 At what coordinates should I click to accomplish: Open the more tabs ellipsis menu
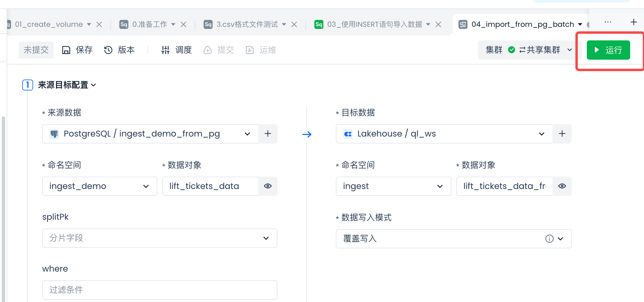[608, 22]
